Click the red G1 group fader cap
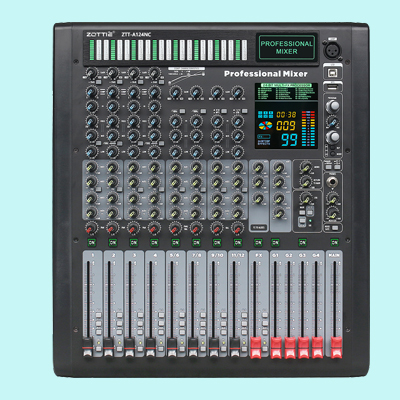The width and height of the screenshot is (400, 400). [x=276, y=347]
